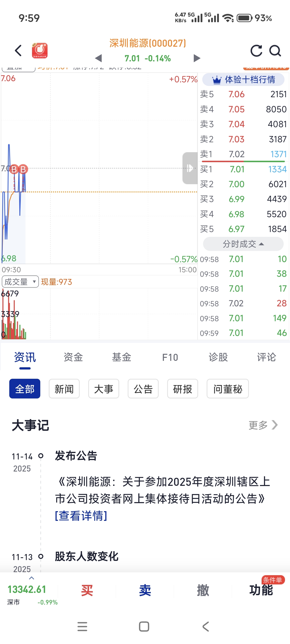Select the 公告 filter chip
The width and height of the screenshot is (290, 644).
[143, 389]
